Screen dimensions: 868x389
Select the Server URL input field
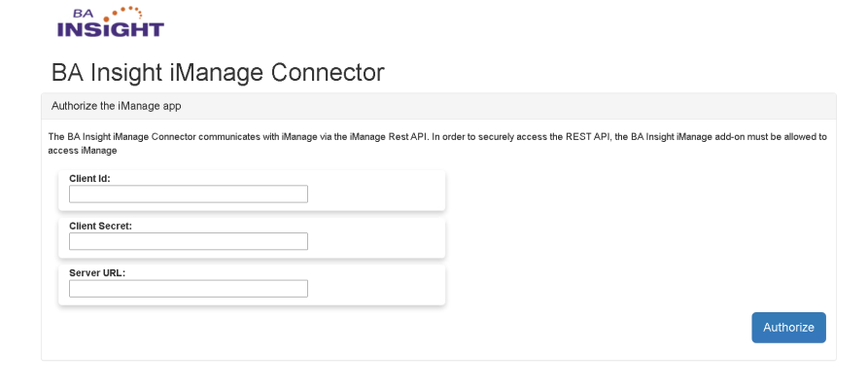click(x=188, y=289)
